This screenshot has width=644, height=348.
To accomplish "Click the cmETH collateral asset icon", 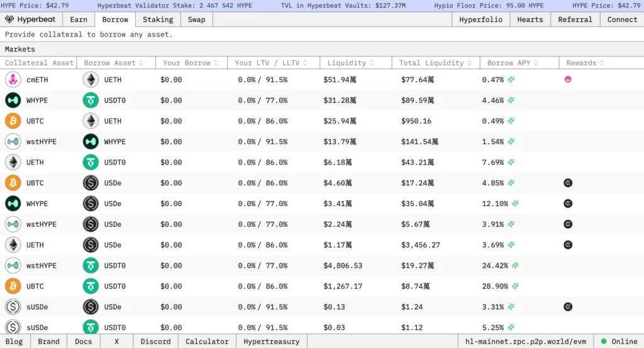I will [13, 80].
